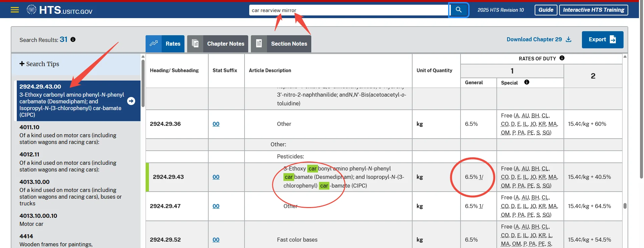
Task: Click the Chapter Notes document icon
Action: pos(195,44)
